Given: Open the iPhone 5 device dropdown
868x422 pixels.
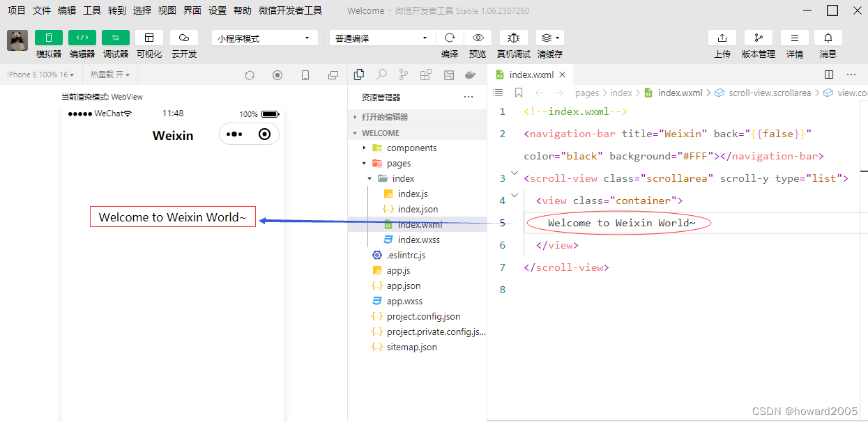Looking at the screenshot, I should [x=40, y=75].
